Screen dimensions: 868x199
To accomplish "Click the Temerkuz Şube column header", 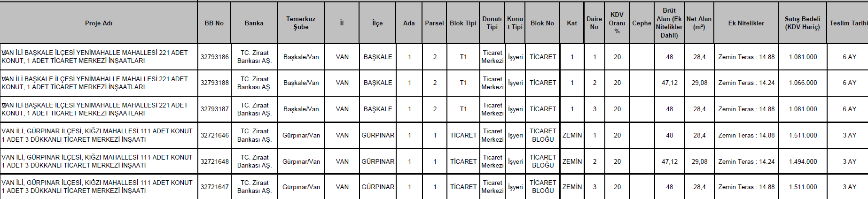I will 301,23.
